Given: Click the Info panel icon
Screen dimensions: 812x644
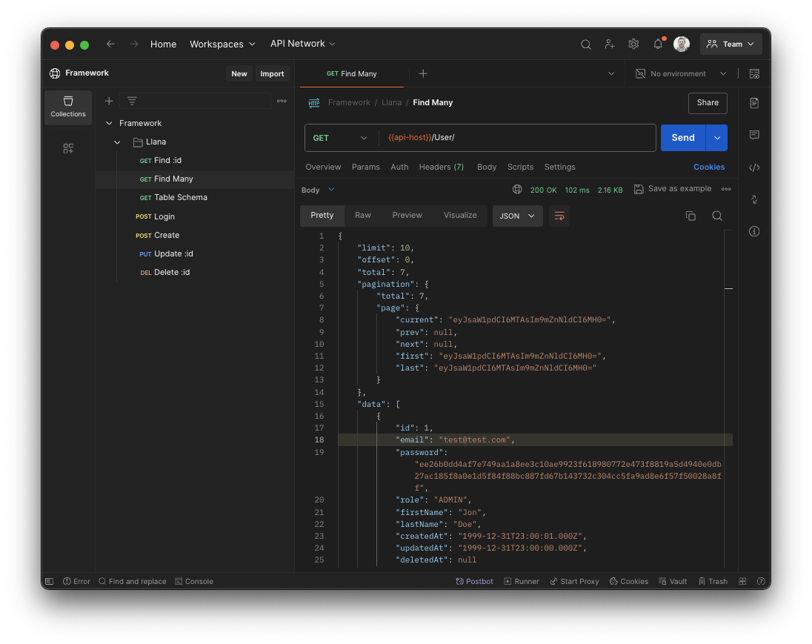Looking at the screenshot, I should coord(754,231).
